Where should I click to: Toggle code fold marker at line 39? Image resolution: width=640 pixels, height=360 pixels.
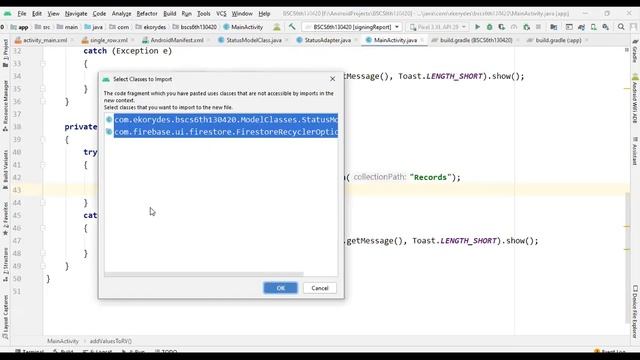click(43, 140)
